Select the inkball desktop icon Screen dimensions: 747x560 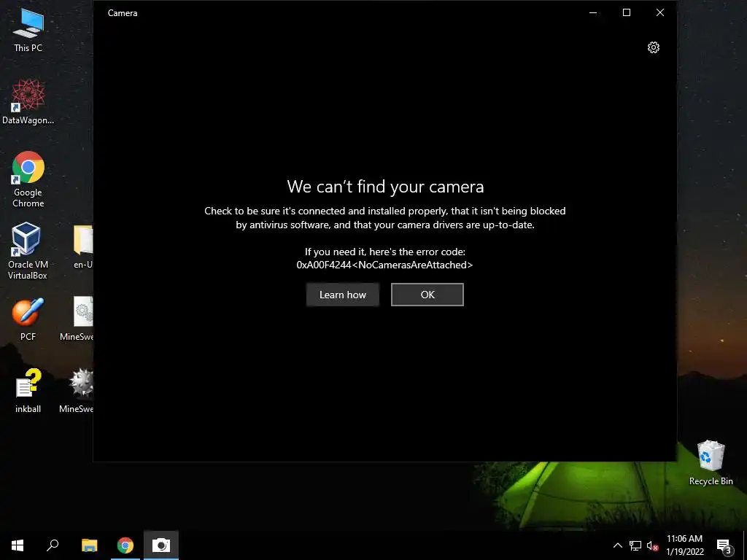pos(28,391)
